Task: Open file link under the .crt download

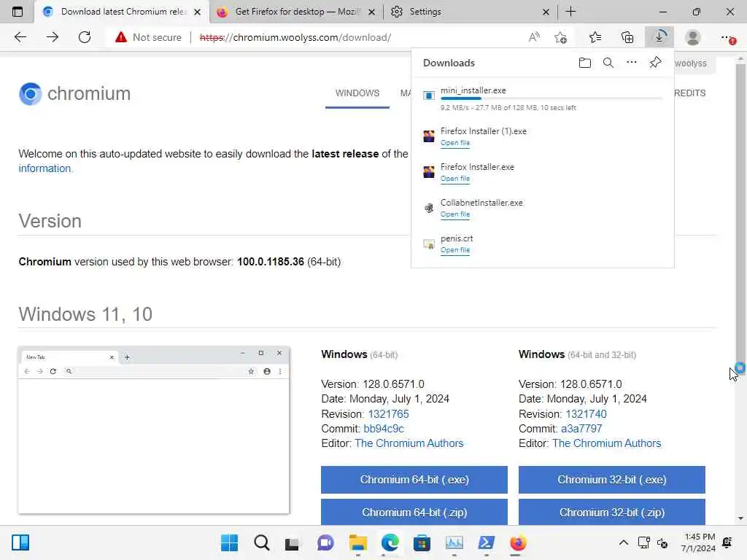Action: pyautogui.click(x=455, y=250)
